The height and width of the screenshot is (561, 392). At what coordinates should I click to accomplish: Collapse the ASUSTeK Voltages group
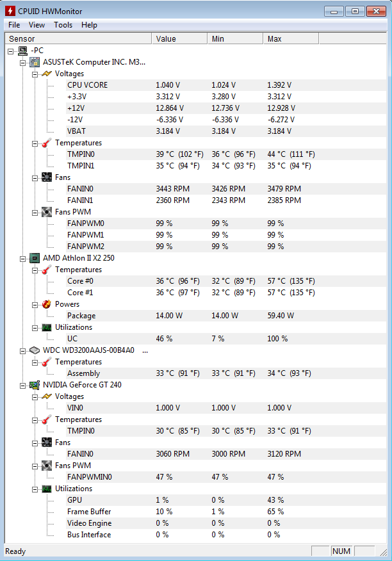(x=35, y=74)
